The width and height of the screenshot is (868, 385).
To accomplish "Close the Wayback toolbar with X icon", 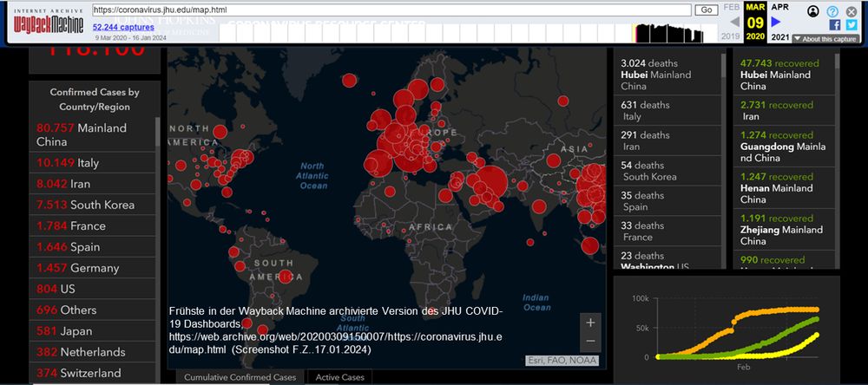I will tap(852, 11).
